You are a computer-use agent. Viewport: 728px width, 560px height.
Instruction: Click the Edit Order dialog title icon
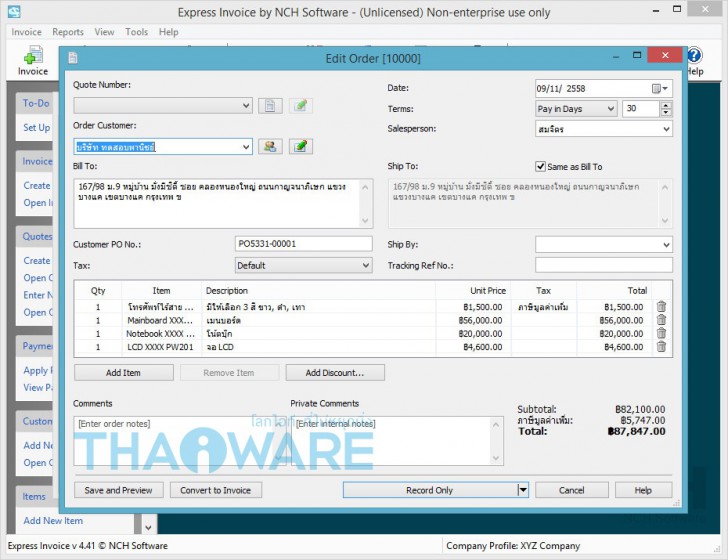[73, 58]
